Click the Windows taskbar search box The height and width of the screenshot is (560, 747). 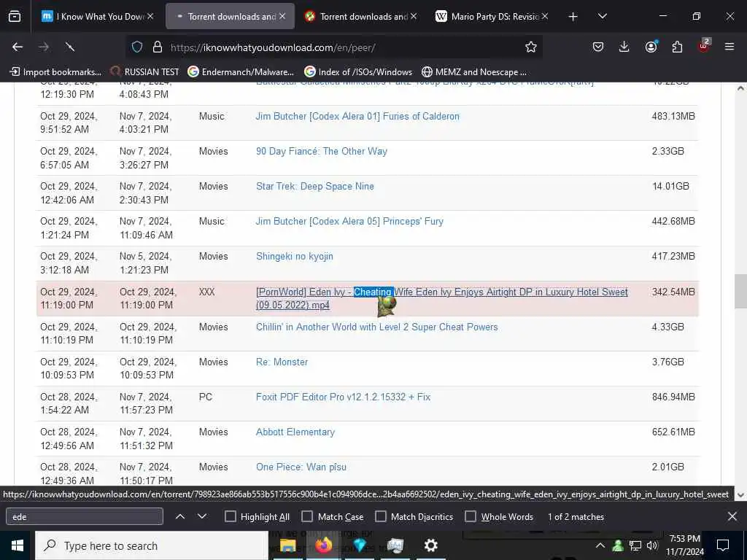pyautogui.click(x=152, y=545)
